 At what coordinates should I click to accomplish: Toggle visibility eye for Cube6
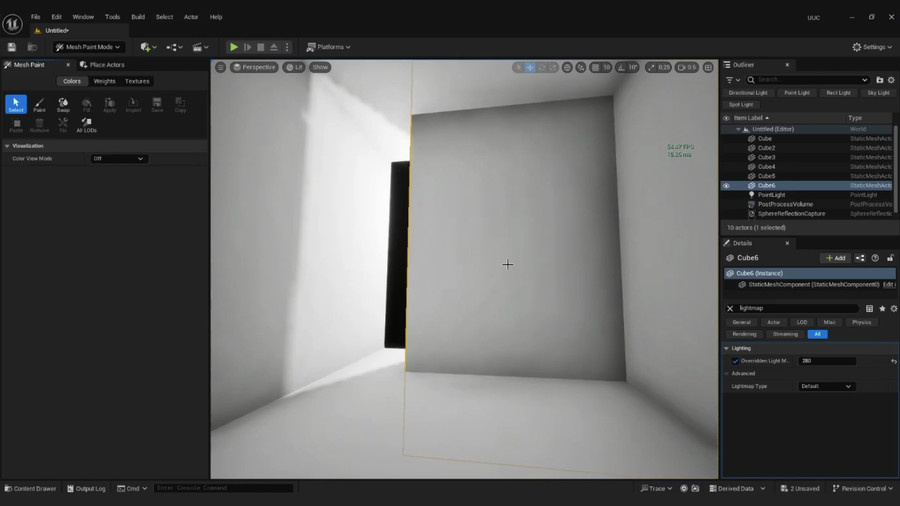726,186
